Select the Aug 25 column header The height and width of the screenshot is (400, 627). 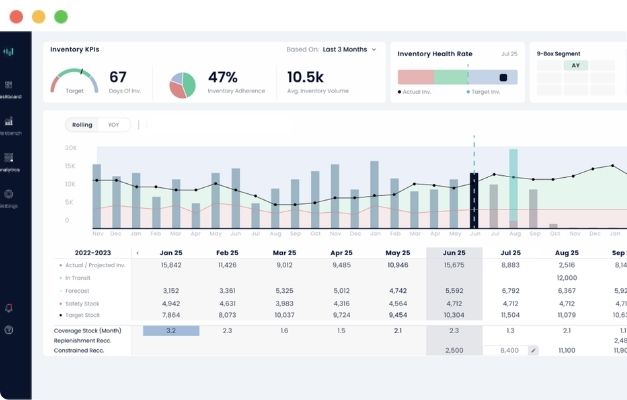click(567, 253)
